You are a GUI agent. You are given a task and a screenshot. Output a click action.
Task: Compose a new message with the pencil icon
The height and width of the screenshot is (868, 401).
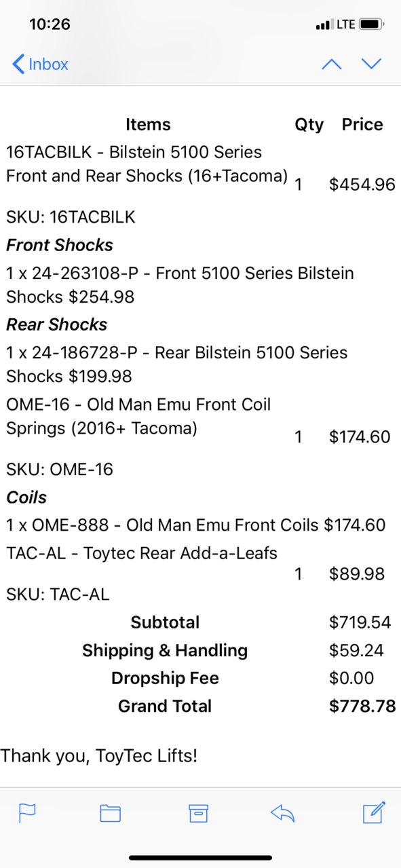point(374,812)
